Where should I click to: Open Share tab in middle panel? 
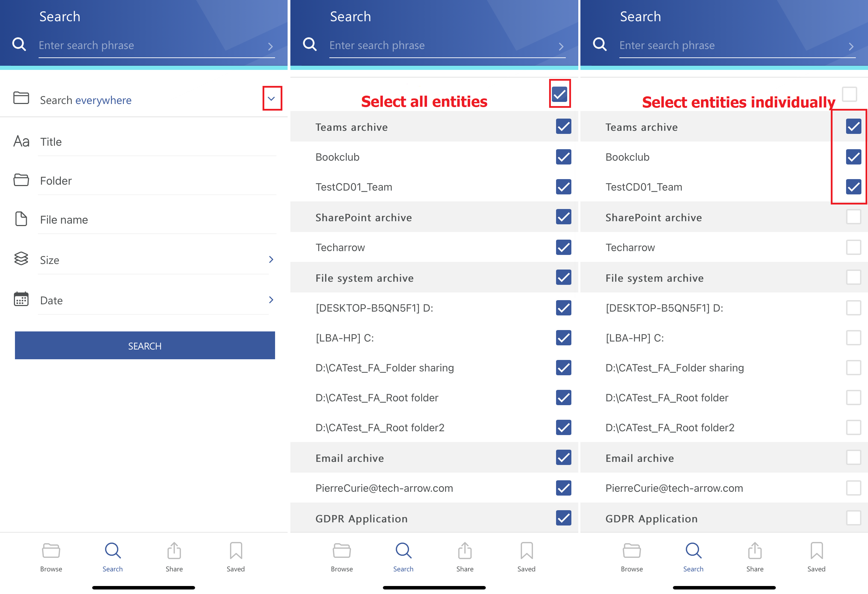pos(465,557)
